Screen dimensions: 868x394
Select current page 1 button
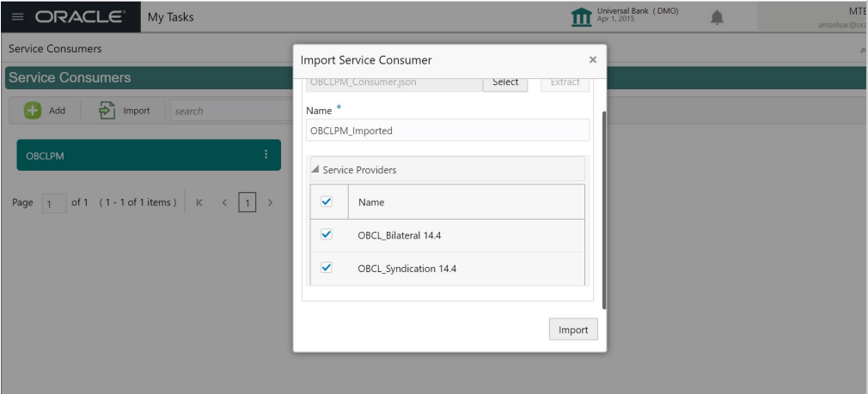pyautogui.click(x=248, y=203)
